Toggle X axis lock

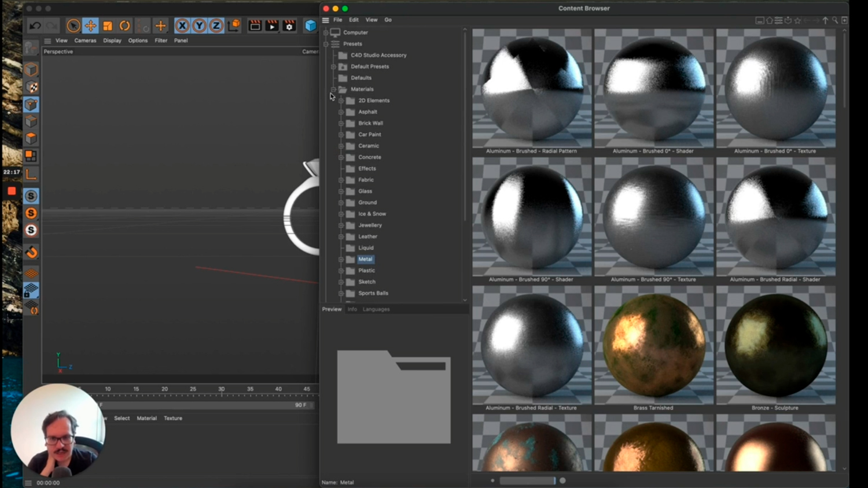click(182, 25)
